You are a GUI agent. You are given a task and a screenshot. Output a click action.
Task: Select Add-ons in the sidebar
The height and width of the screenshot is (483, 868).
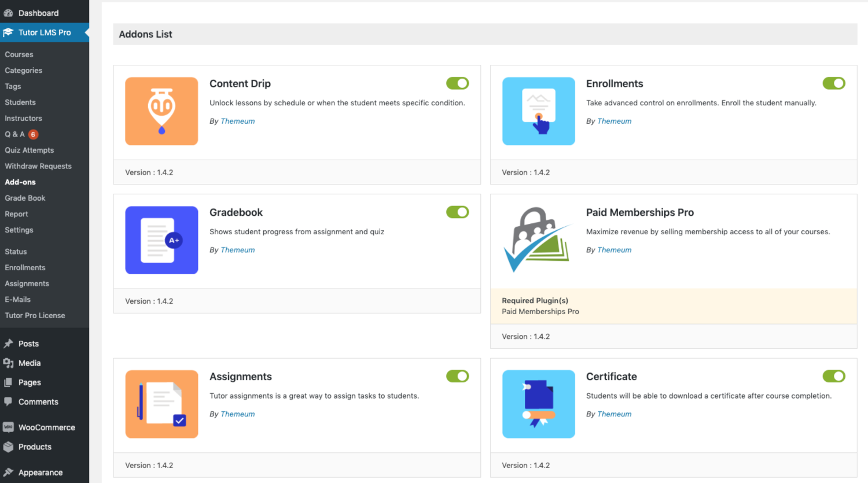pyautogui.click(x=20, y=182)
